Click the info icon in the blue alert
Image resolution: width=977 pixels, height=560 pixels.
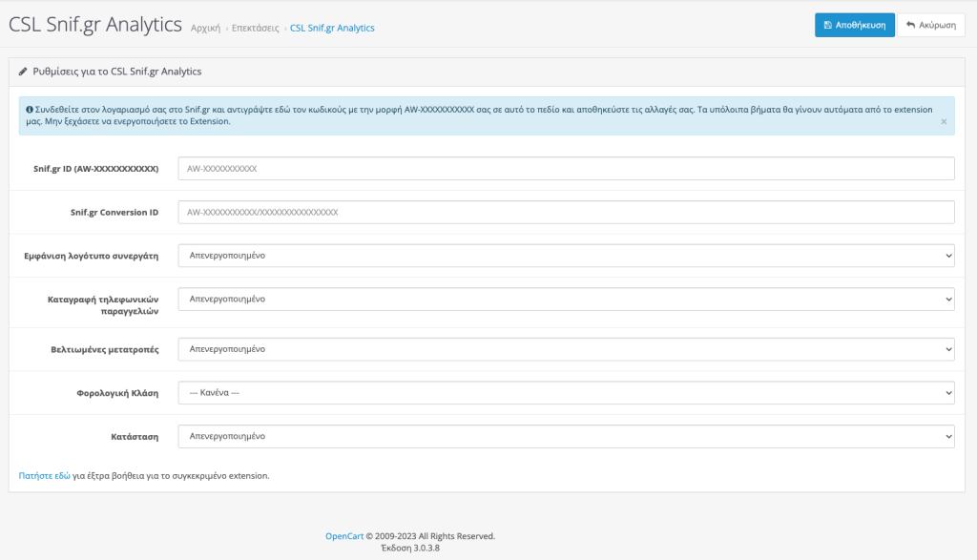(x=30, y=110)
